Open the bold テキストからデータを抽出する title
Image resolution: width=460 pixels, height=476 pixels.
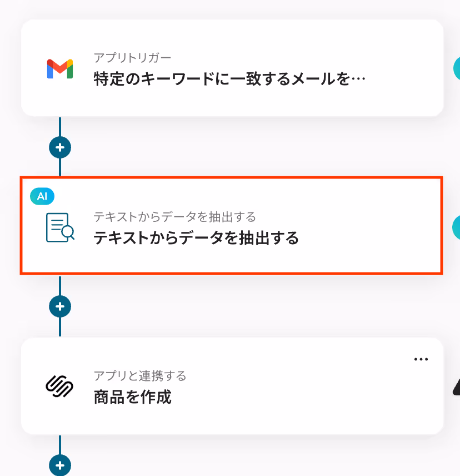pyautogui.click(x=196, y=237)
